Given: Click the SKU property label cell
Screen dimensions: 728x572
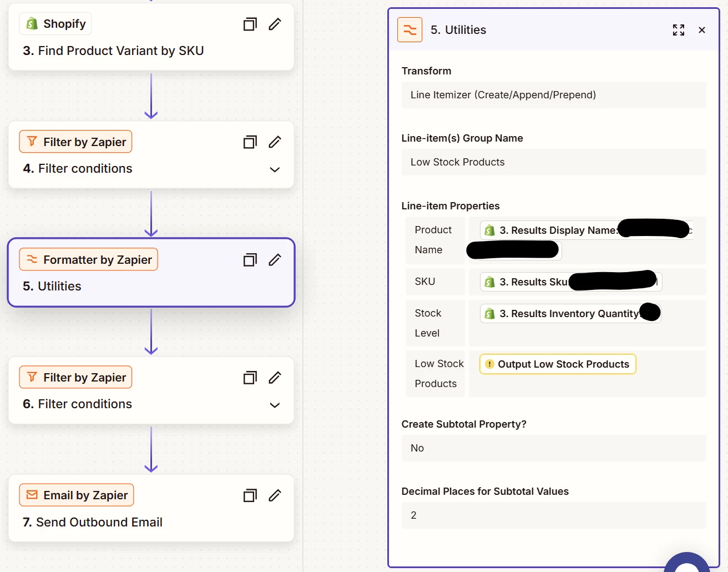Looking at the screenshot, I should pos(435,282).
